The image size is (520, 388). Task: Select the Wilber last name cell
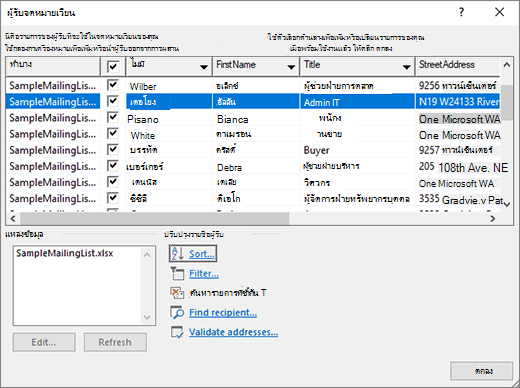click(x=169, y=86)
